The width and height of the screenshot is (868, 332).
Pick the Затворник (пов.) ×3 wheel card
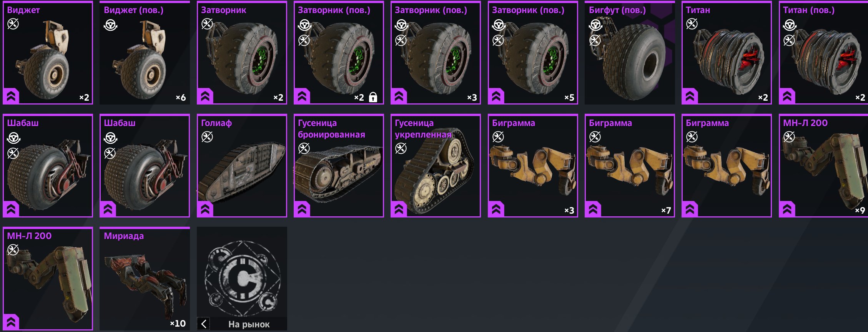point(436,53)
